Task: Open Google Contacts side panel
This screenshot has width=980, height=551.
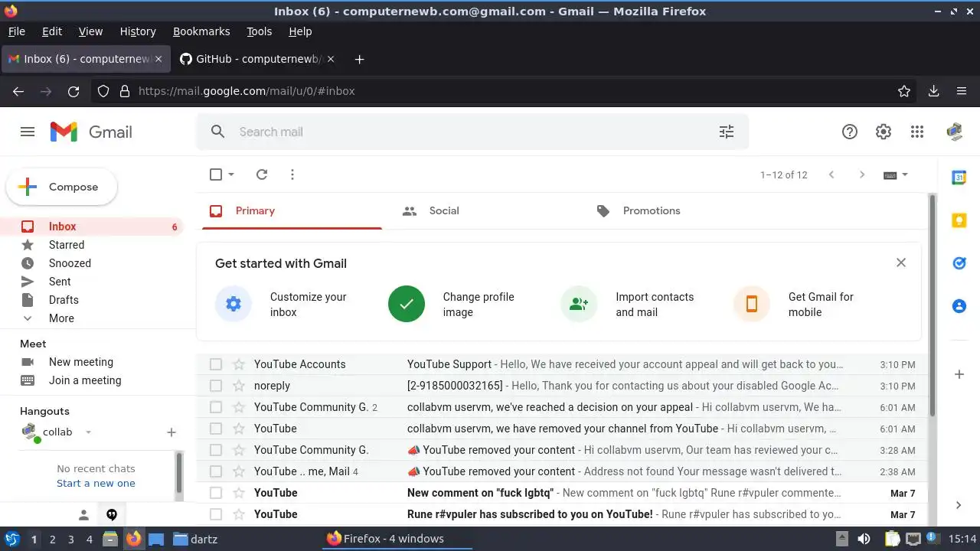Action: (x=959, y=306)
